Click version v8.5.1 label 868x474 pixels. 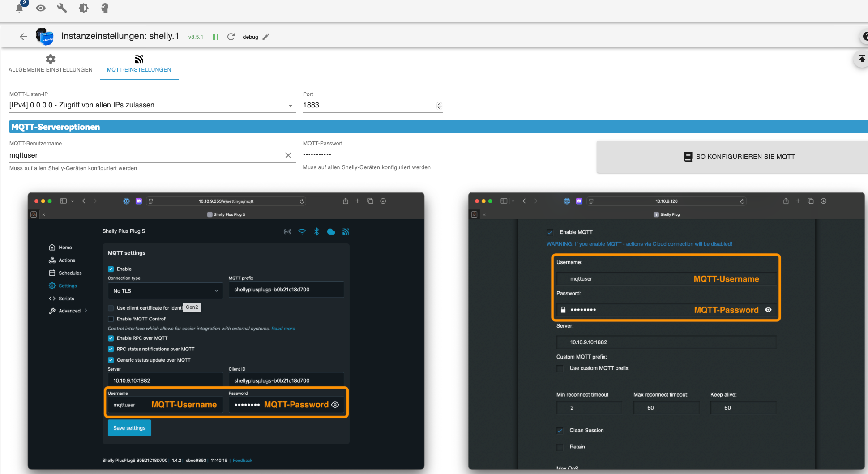click(196, 37)
